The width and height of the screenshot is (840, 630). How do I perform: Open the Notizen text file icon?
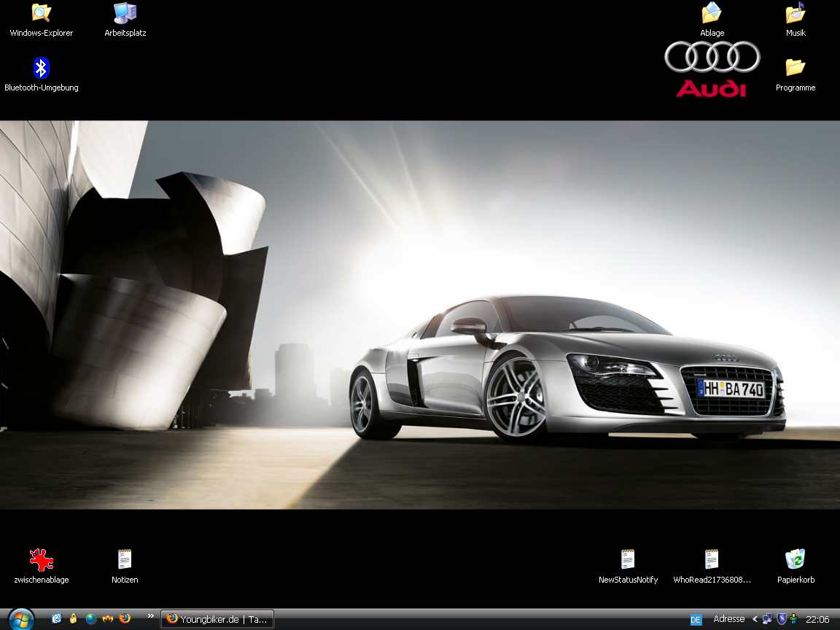coord(125,566)
